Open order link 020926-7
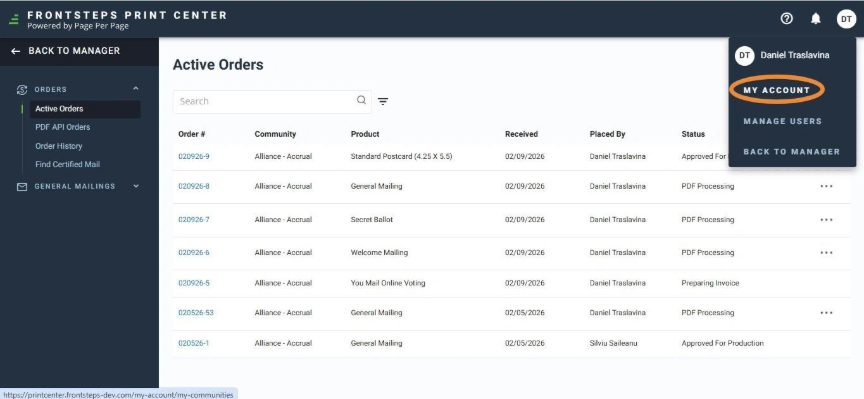 [x=193, y=219]
